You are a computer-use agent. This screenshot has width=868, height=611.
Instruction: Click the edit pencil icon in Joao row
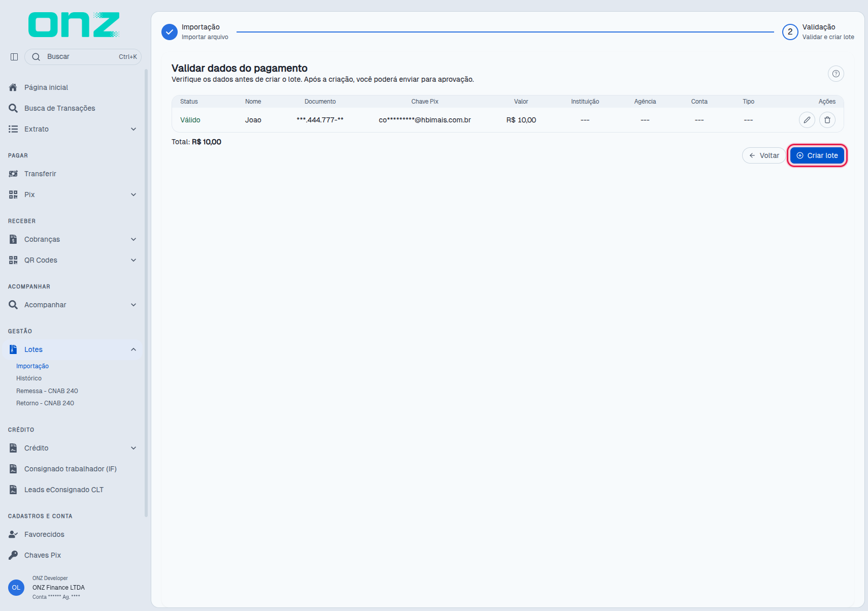point(807,120)
